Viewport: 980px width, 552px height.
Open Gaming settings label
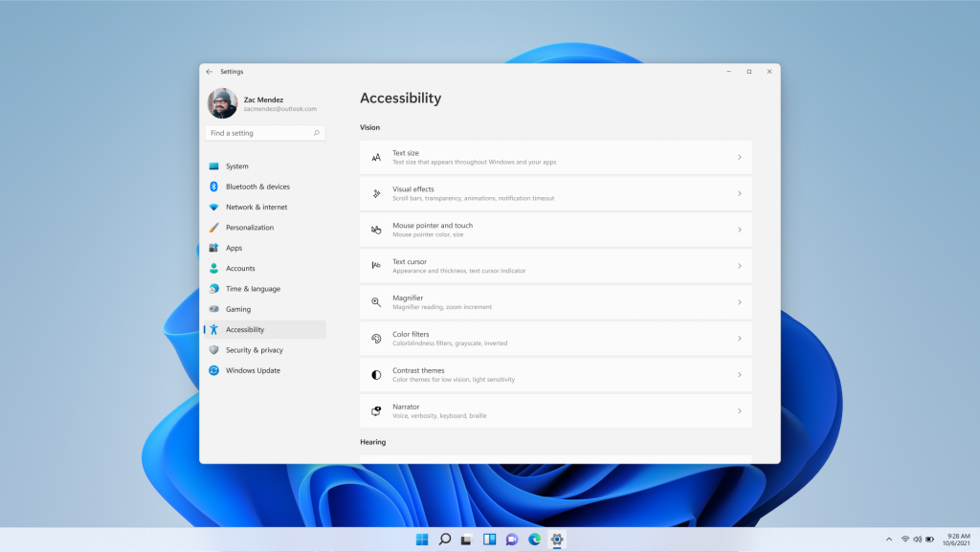coord(238,309)
